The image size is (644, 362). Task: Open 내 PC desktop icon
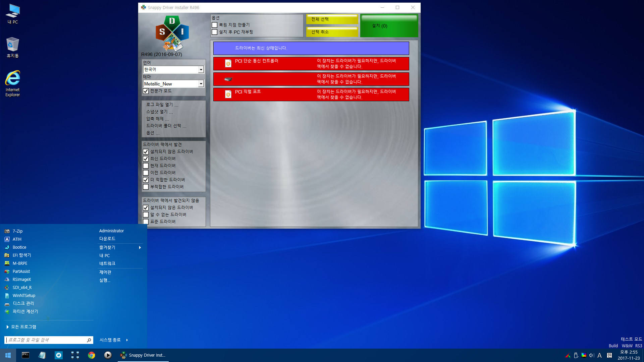point(13,14)
